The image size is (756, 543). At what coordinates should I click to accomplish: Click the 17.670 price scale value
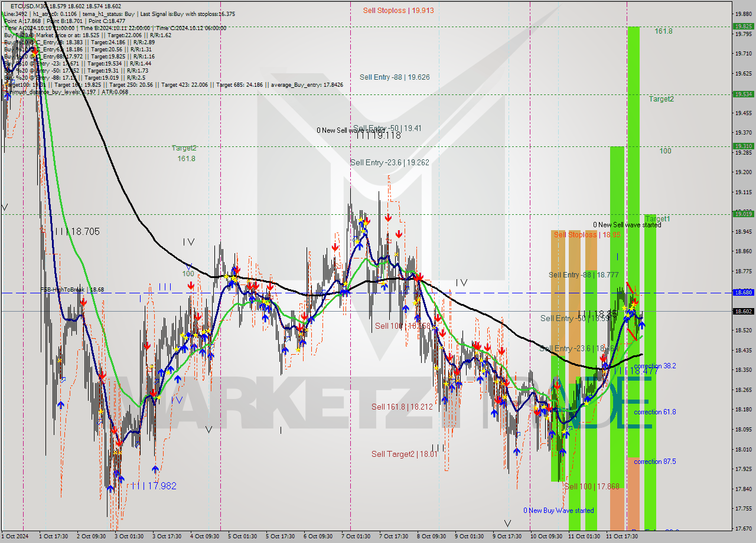click(742, 528)
